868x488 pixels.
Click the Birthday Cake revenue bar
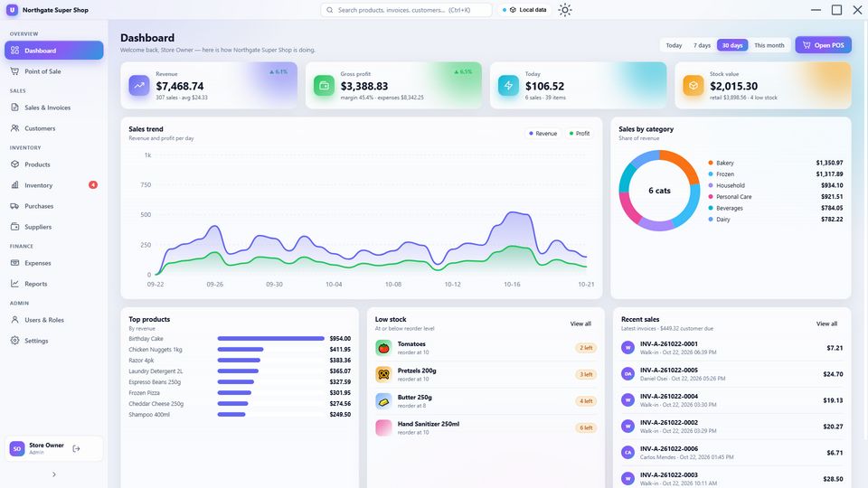(x=270, y=339)
